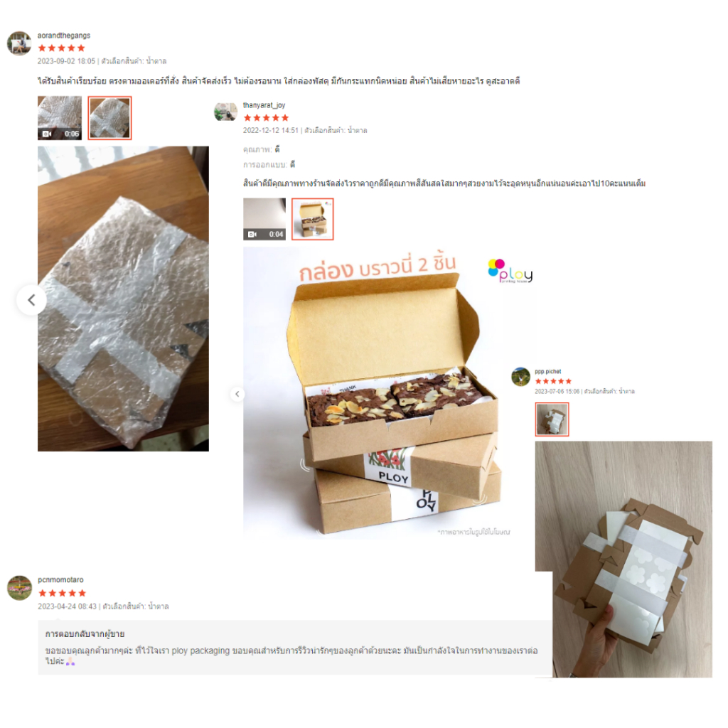Open the large flat-packed box photo

tap(623, 559)
